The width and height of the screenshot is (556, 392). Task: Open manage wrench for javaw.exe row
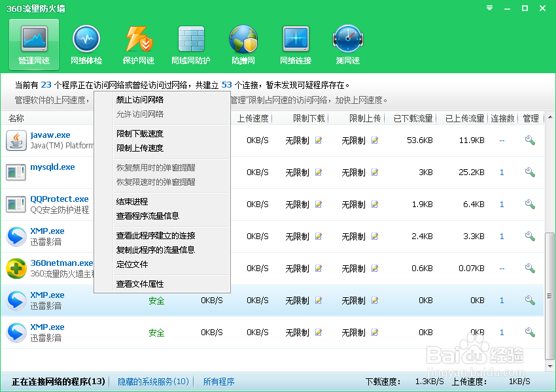click(x=530, y=140)
